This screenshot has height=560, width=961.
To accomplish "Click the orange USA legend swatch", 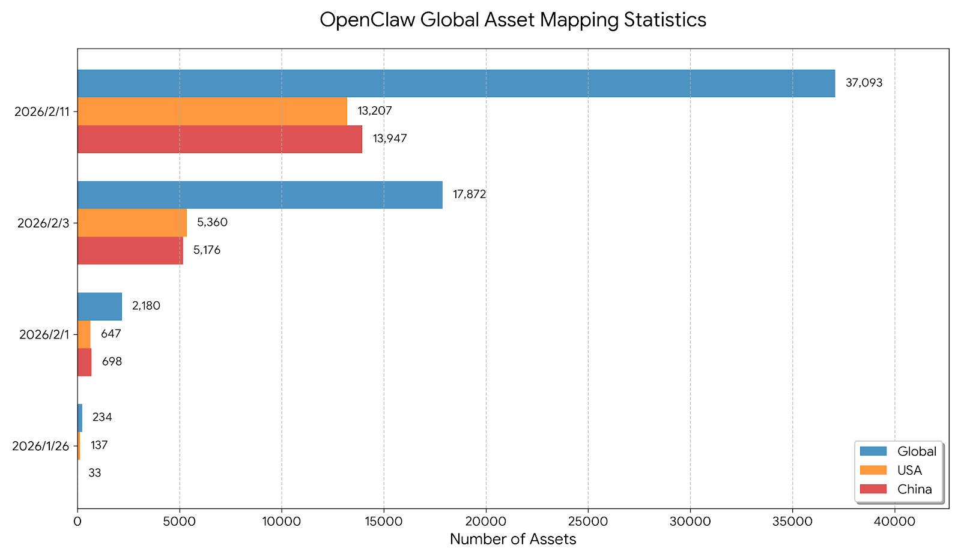I will 873,470.
